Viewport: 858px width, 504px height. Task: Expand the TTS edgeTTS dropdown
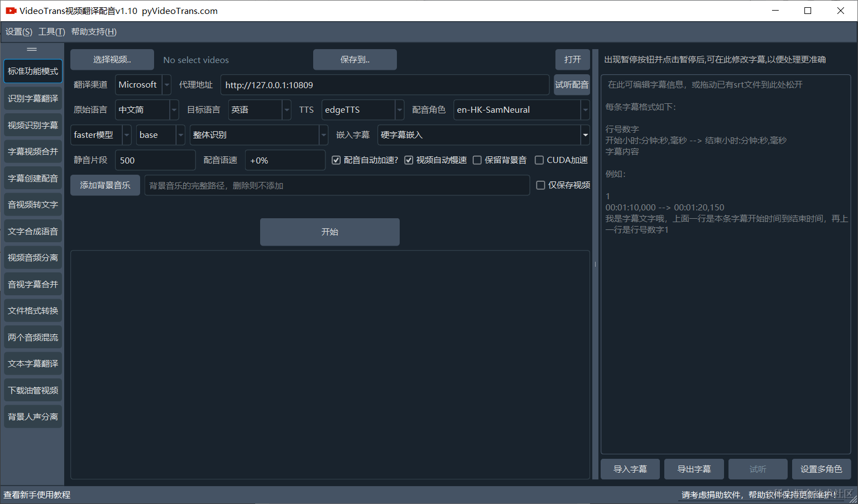tap(363, 110)
